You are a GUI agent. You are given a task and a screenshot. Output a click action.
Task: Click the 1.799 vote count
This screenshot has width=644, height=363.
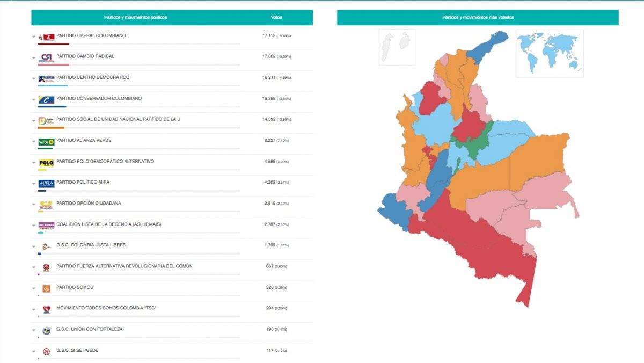coord(269,245)
